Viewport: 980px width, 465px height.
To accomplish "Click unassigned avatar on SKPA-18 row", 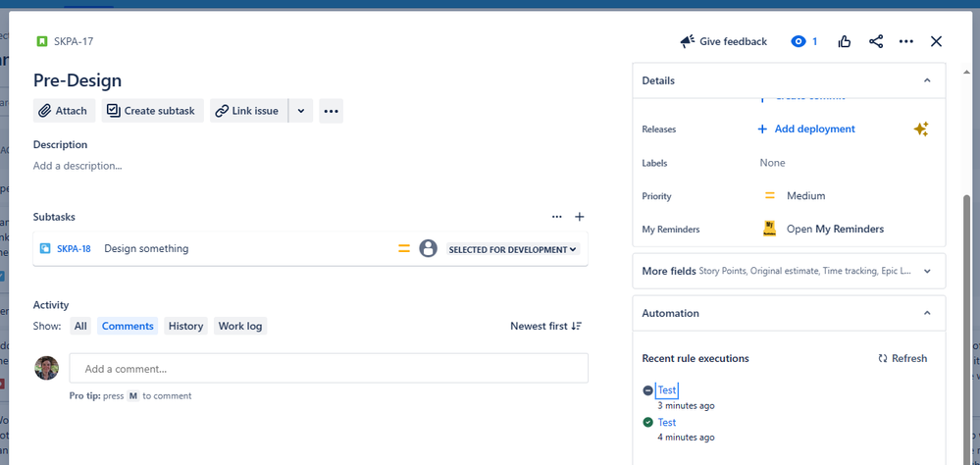I will point(428,249).
